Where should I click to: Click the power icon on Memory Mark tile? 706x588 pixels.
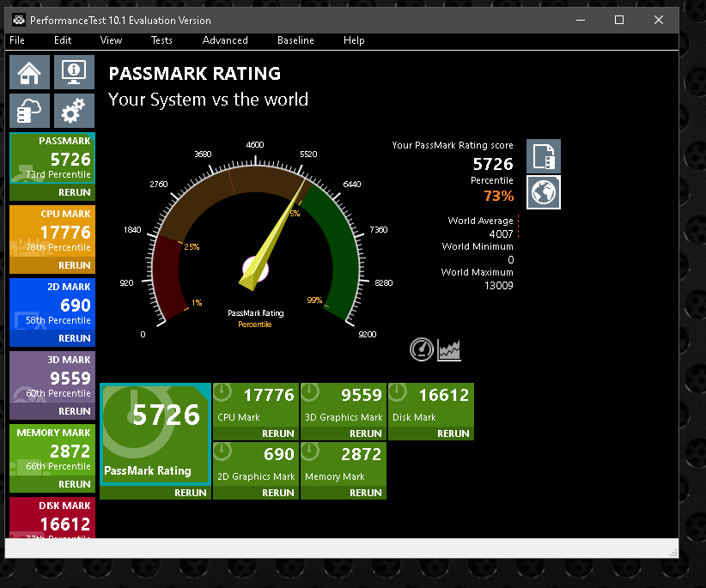pos(310,452)
